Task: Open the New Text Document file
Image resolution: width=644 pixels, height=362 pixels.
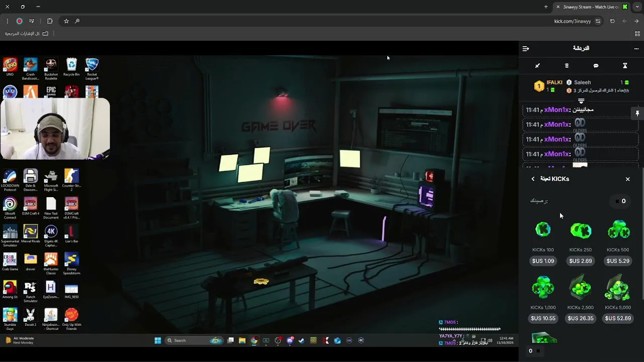Action: [51, 208]
